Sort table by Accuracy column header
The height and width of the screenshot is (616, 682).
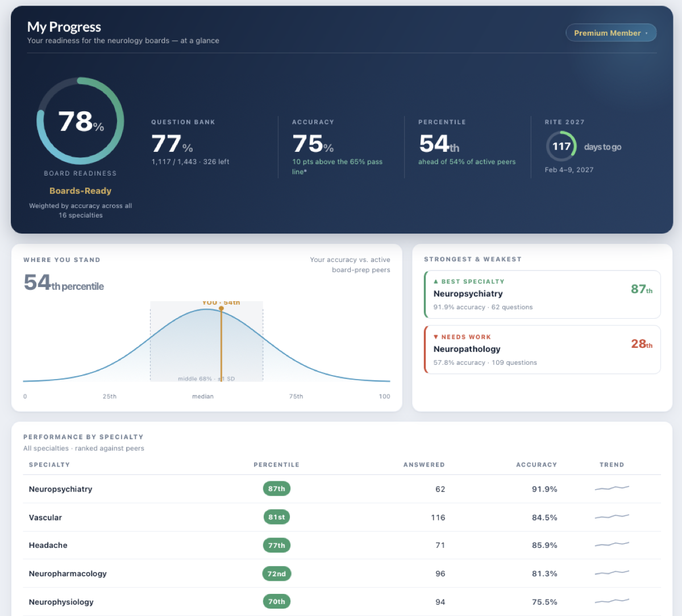537,465
